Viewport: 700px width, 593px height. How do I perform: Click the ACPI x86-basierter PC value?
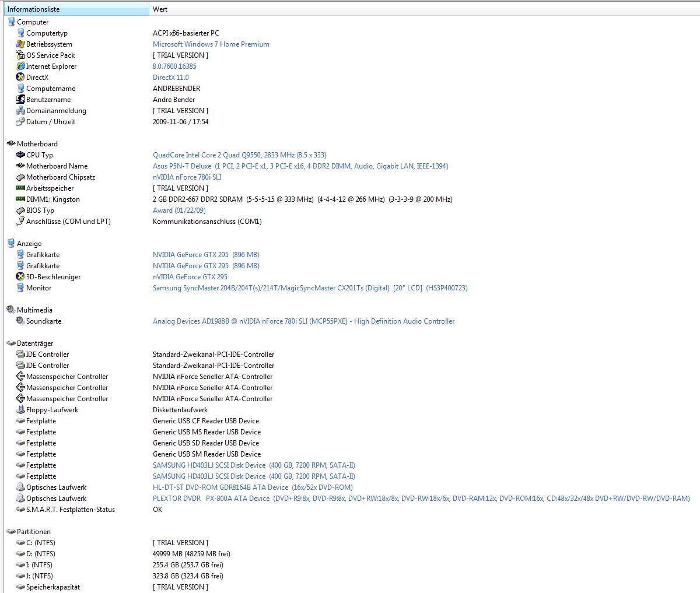point(186,33)
